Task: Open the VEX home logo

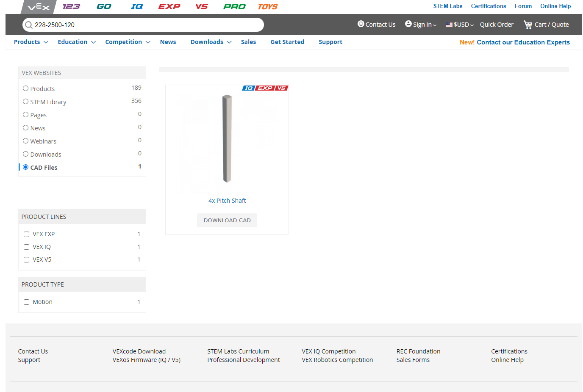Action: (x=39, y=7)
